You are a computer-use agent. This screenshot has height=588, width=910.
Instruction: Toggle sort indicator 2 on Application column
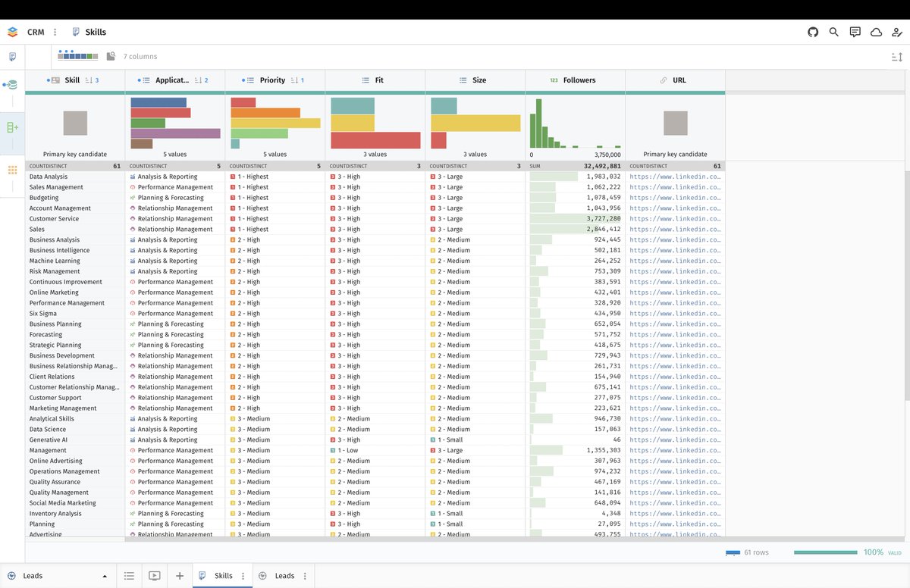(x=201, y=80)
